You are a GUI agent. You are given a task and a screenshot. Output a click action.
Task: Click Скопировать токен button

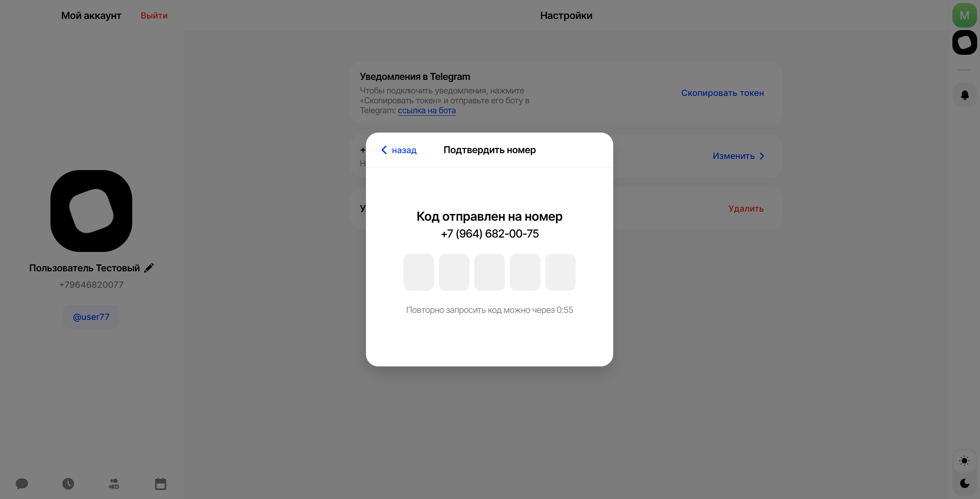pos(722,93)
